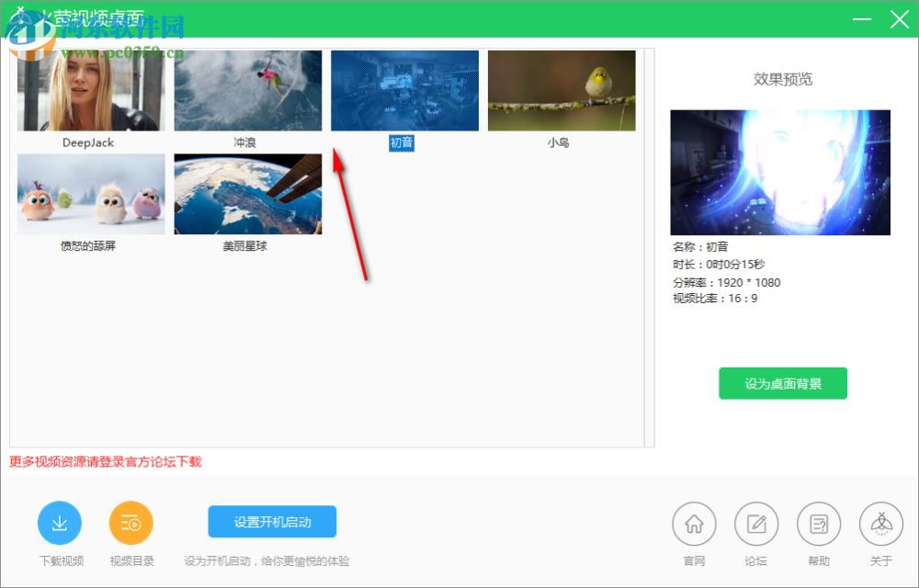This screenshot has width=919, height=588.
Task: Select the 愤怒的舔屏 video thumbnail
Action: [90, 192]
